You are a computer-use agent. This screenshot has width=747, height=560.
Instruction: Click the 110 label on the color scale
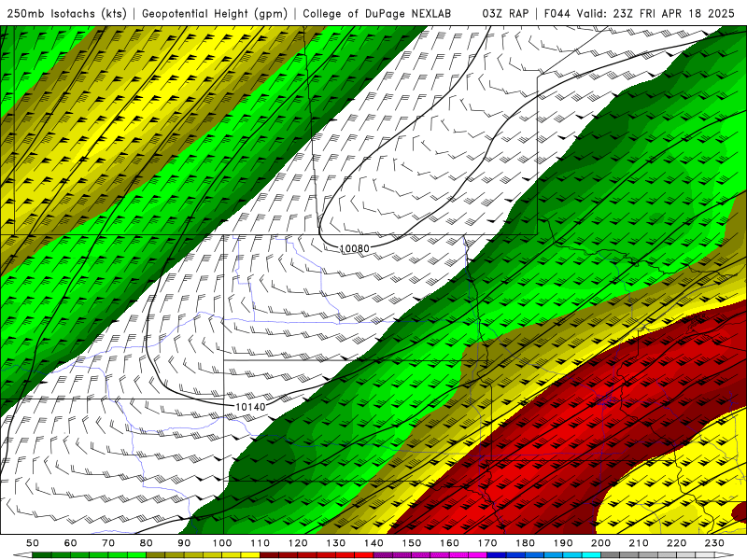(261, 543)
